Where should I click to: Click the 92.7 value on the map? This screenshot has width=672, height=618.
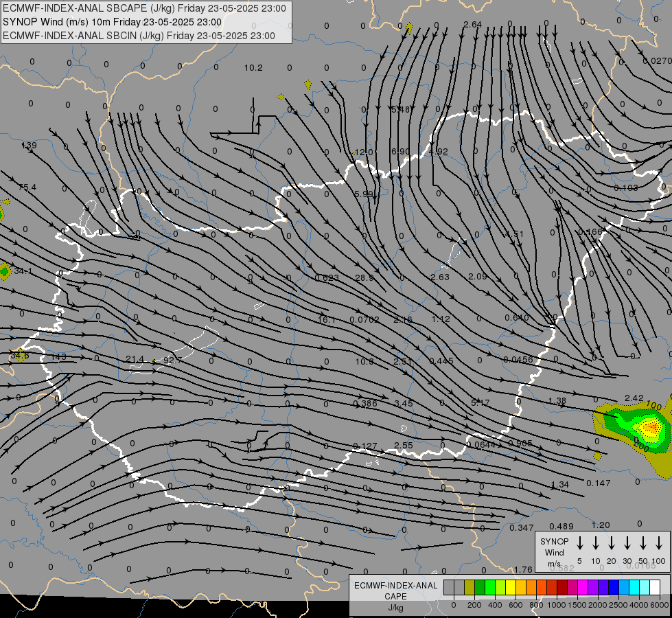coord(172,360)
